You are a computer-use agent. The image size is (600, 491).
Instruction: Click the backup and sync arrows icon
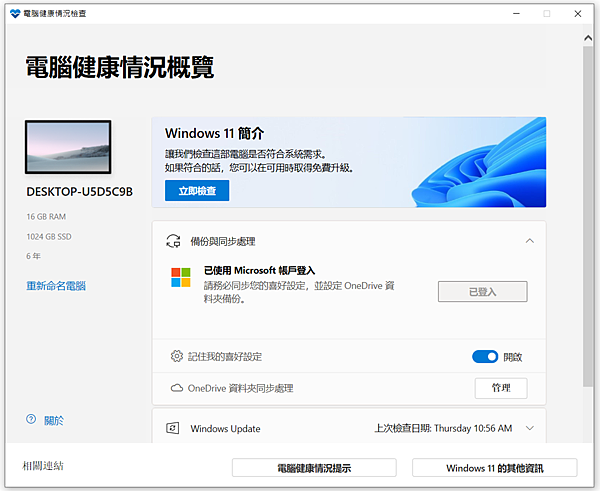(x=173, y=241)
